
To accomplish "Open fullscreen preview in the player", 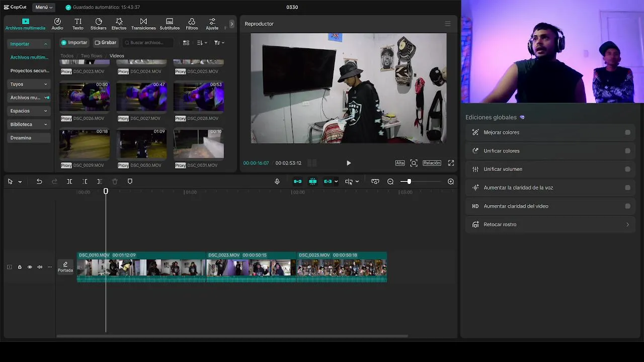I will point(451,163).
